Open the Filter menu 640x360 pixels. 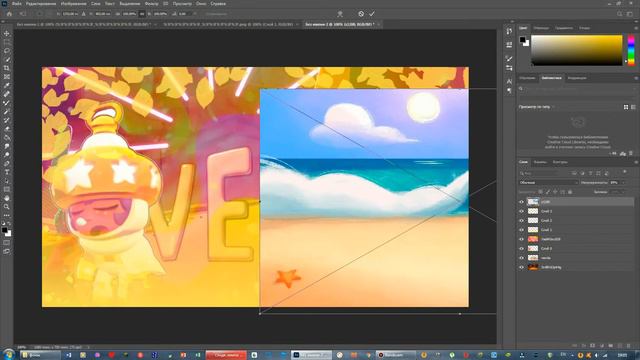click(x=151, y=3)
